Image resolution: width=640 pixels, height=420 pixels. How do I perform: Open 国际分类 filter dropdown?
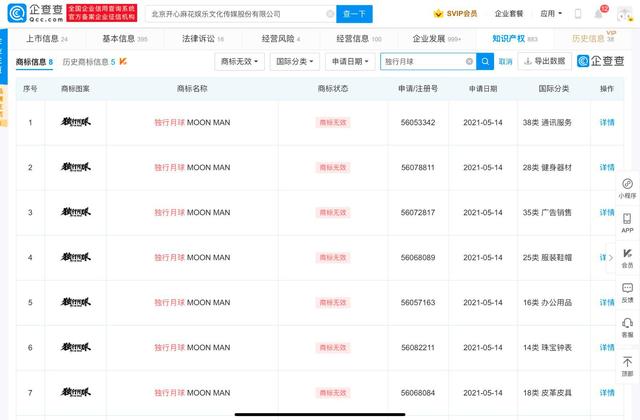point(295,62)
